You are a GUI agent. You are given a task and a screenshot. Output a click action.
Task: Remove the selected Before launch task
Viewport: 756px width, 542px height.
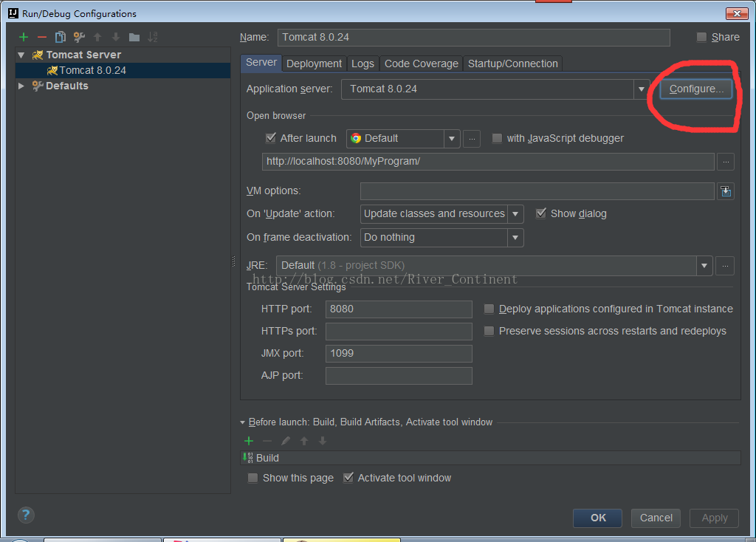tap(267, 441)
